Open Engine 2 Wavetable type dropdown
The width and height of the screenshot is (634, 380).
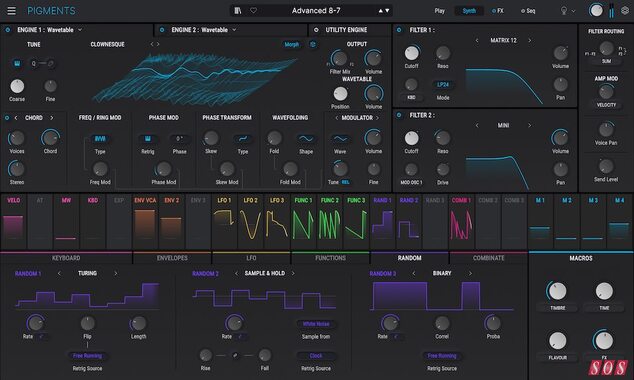(234, 30)
